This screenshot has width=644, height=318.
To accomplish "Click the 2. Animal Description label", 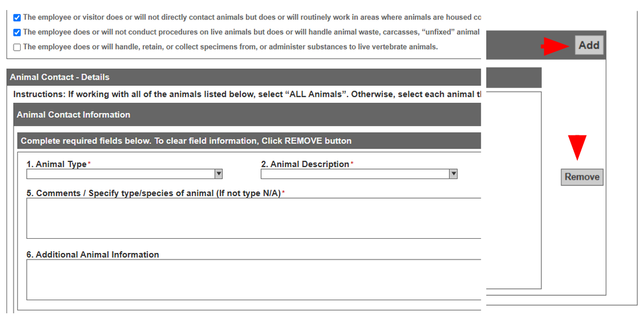I will pyautogui.click(x=305, y=164).
